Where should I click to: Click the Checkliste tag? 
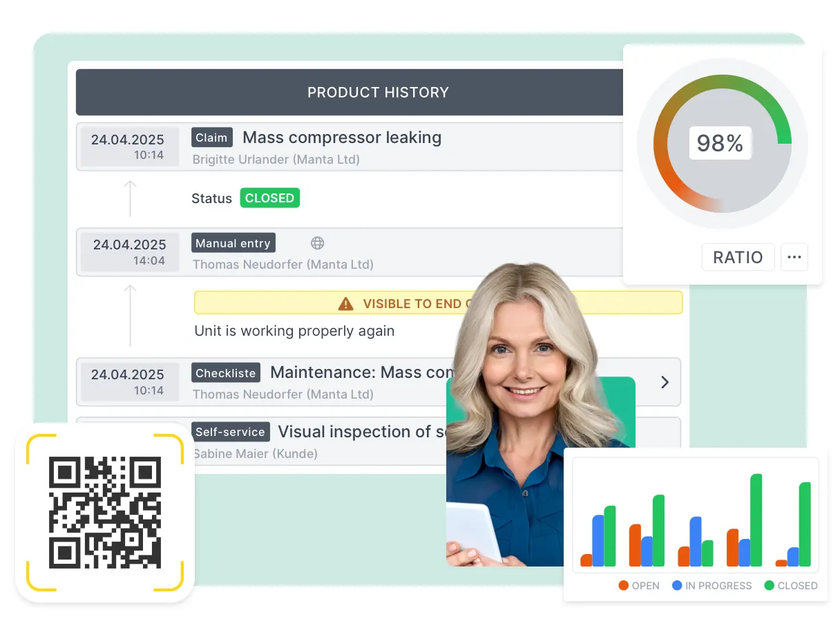(226, 373)
